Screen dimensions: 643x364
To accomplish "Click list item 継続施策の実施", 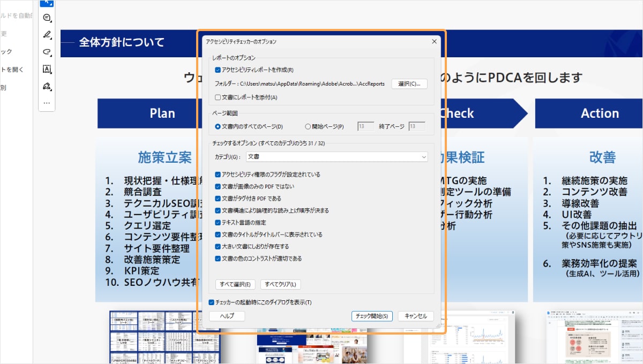I will click(x=594, y=181).
